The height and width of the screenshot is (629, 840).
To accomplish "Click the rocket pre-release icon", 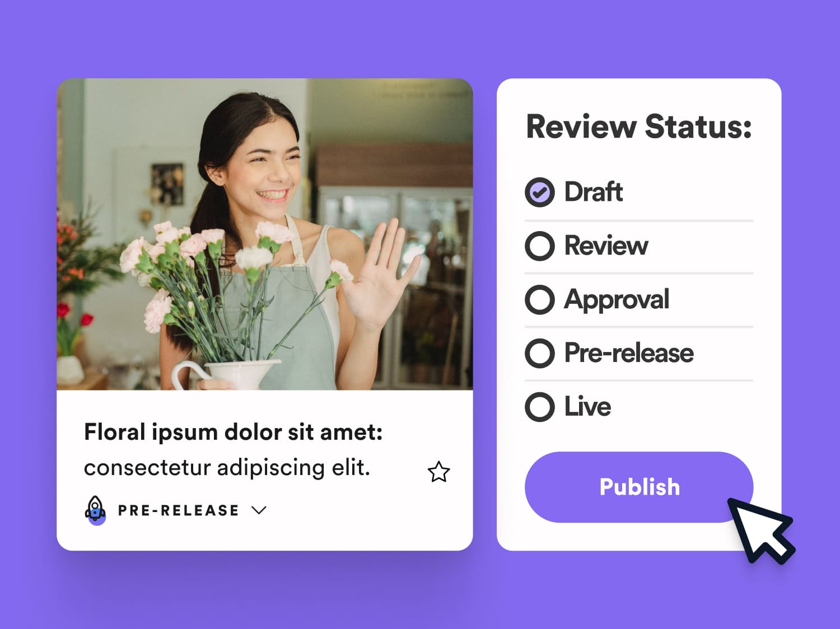I will point(95,510).
